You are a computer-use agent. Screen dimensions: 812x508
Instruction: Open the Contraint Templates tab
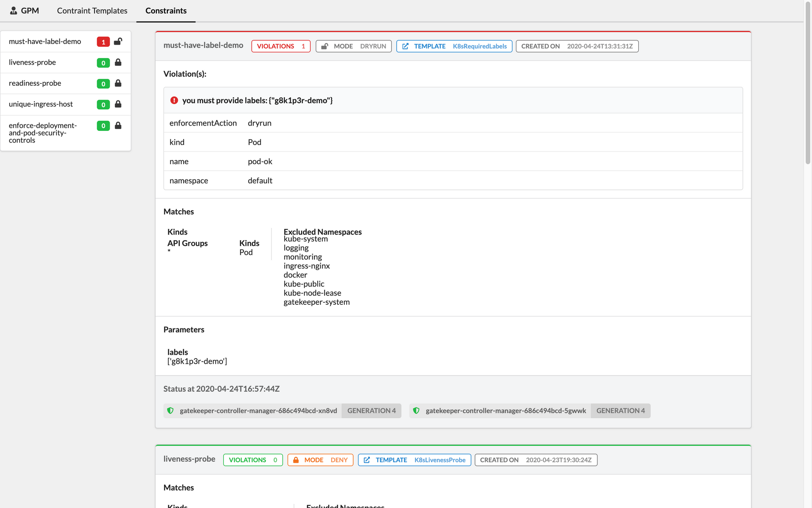coord(92,11)
